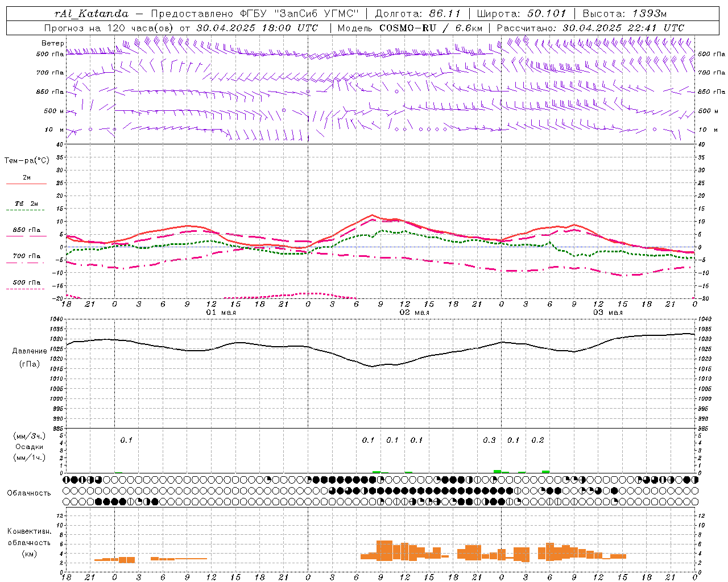Click the 0.2 precipitation amount value
Viewport: 728px width, 582px height.
pyautogui.click(x=537, y=440)
